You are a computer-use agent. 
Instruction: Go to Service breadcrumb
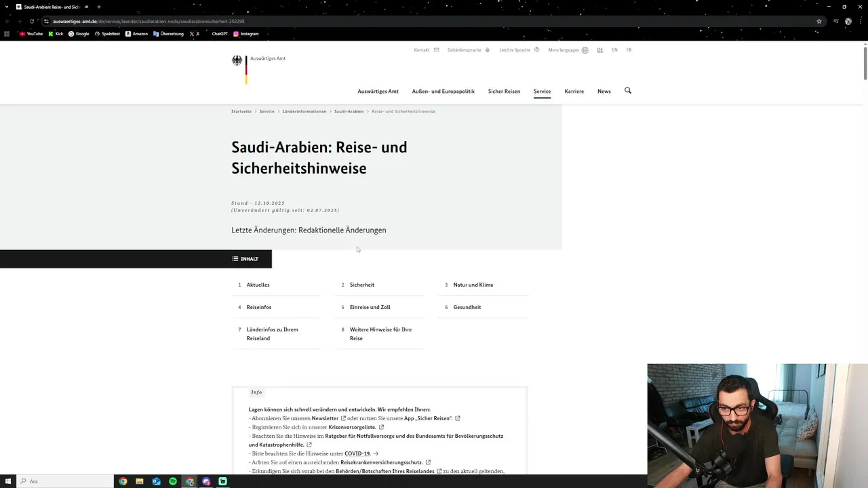(267, 111)
